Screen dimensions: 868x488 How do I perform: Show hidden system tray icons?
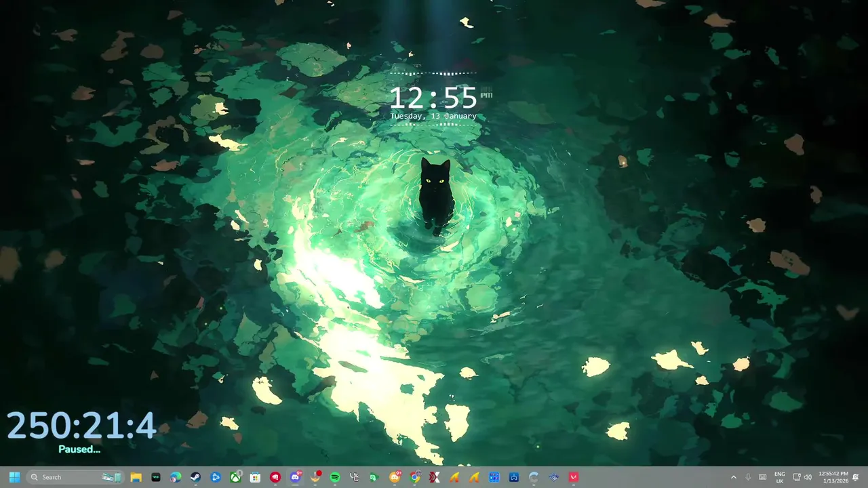(x=734, y=477)
